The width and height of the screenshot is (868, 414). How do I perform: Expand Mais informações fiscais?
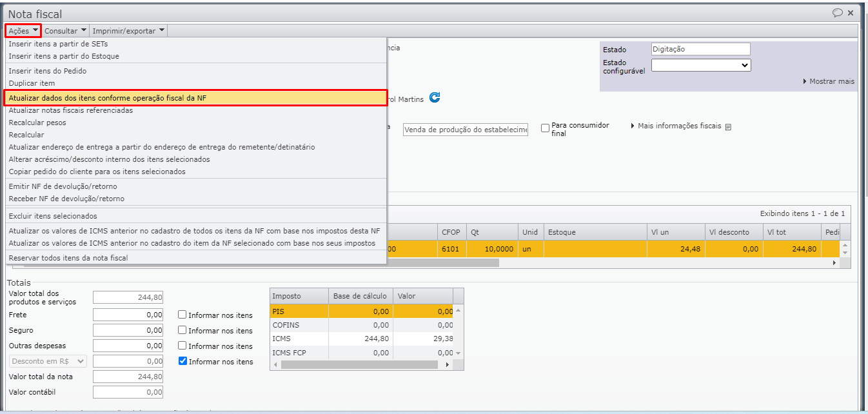pos(676,126)
